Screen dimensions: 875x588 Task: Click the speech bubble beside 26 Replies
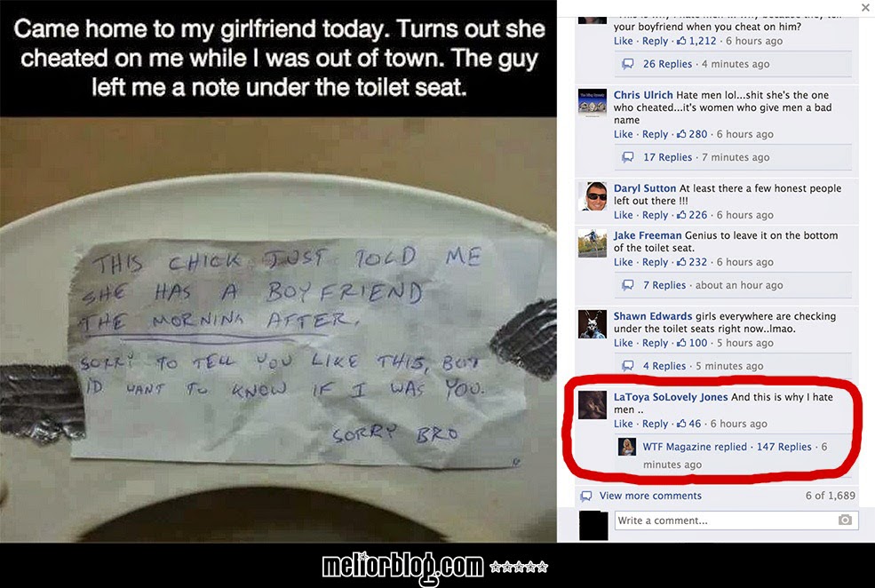[627, 64]
